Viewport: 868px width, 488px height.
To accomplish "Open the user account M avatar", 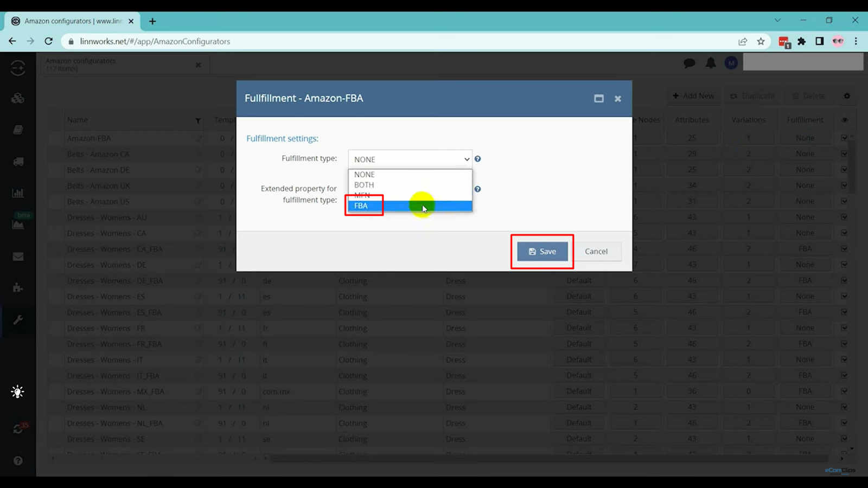I will 731,63.
